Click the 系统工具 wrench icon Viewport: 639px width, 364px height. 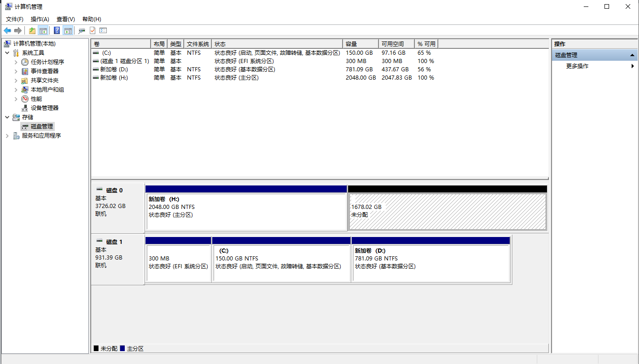pyautogui.click(x=16, y=53)
